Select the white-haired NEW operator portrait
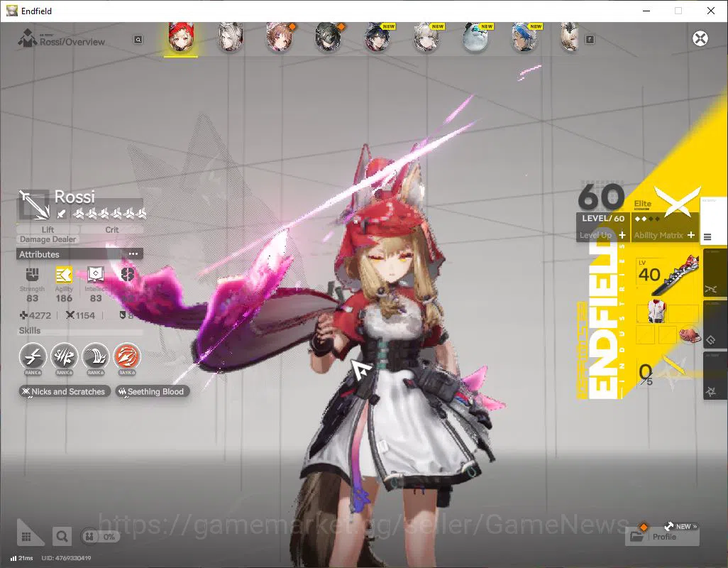This screenshot has height=568, width=728. click(x=426, y=37)
